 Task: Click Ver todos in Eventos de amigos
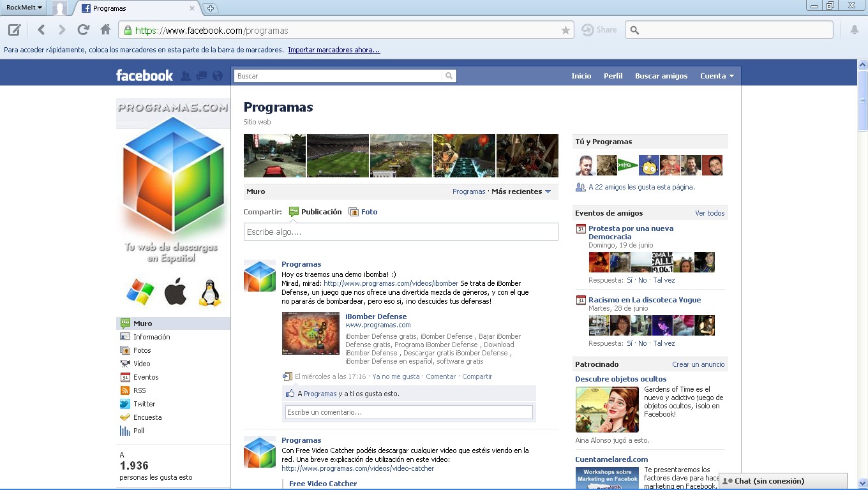coord(710,213)
